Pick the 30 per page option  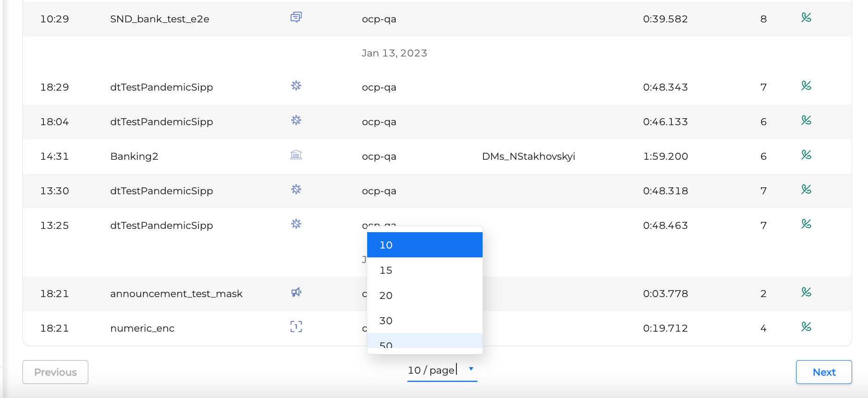click(424, 321)
